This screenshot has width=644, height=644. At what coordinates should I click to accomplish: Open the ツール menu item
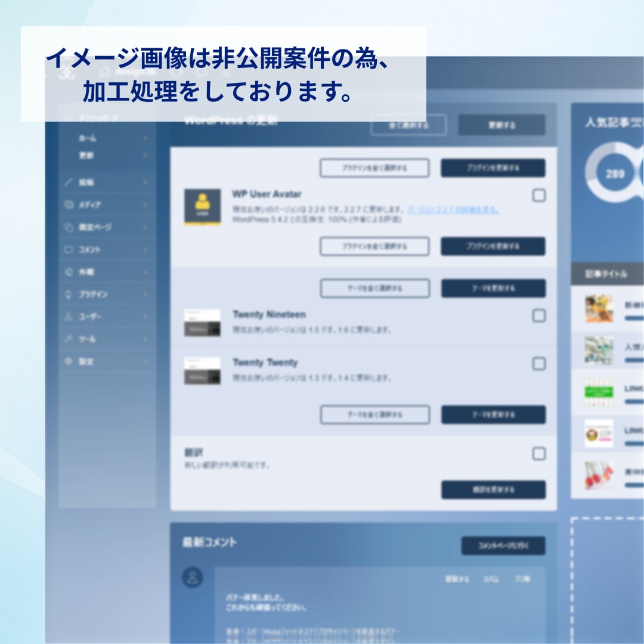87,339
